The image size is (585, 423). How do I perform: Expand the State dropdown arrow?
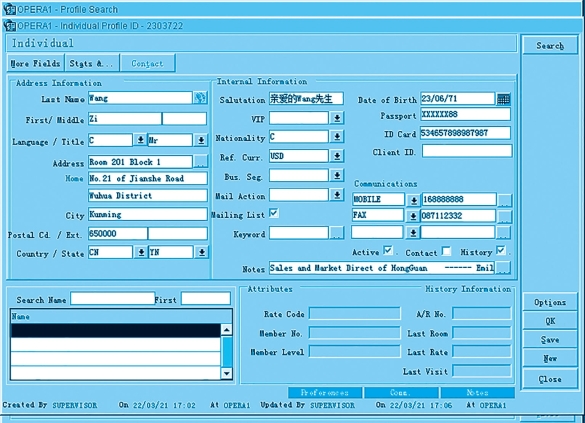pos(201,252)
